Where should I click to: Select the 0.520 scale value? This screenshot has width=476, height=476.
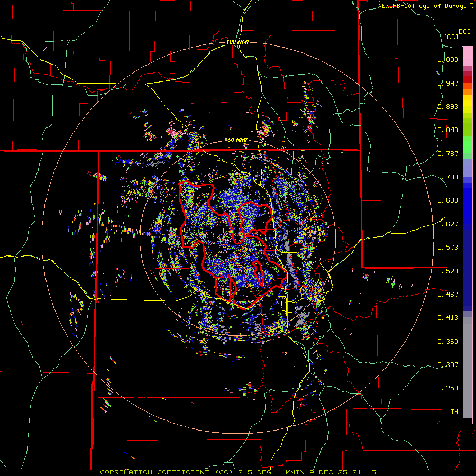[448, 271]
